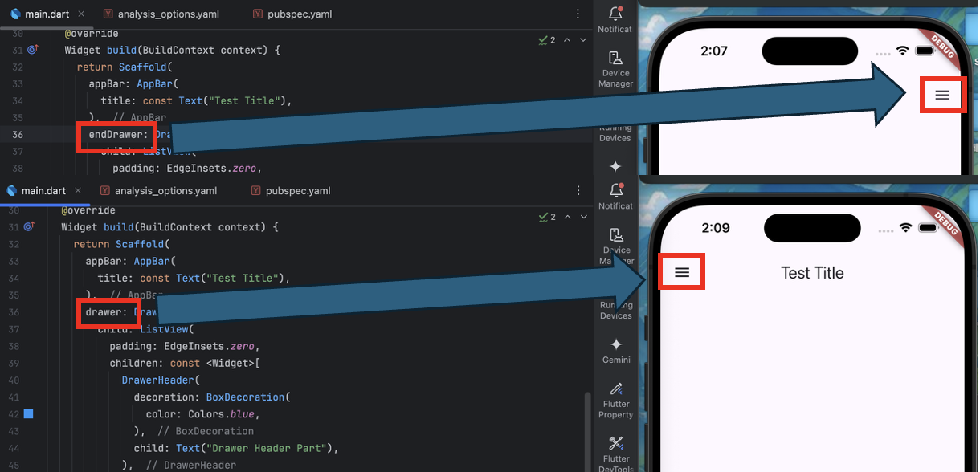Click "Widget build(BuildContext context)" in upper editor

pos(166,51)
